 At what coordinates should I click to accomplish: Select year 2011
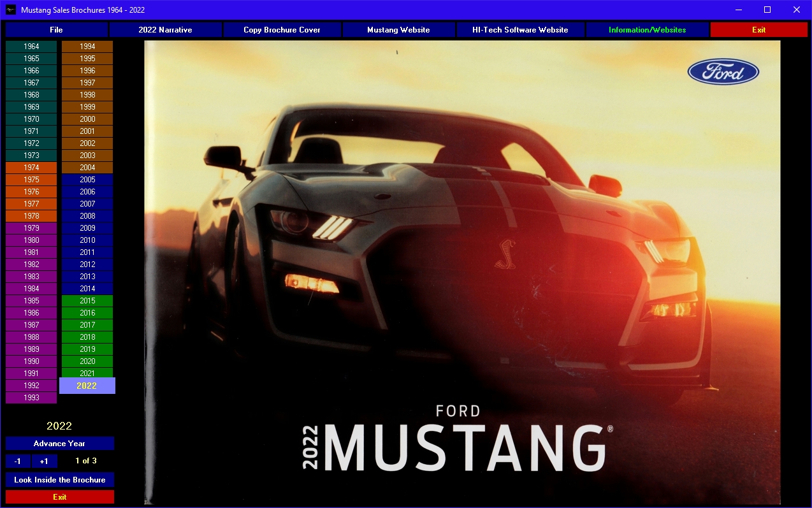pyautogui.click(x=87, y=252)
